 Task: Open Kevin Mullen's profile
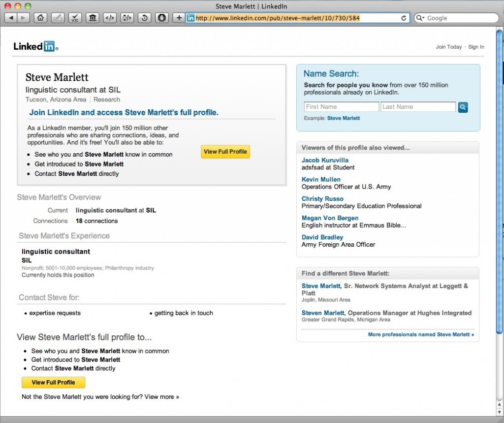321,180
